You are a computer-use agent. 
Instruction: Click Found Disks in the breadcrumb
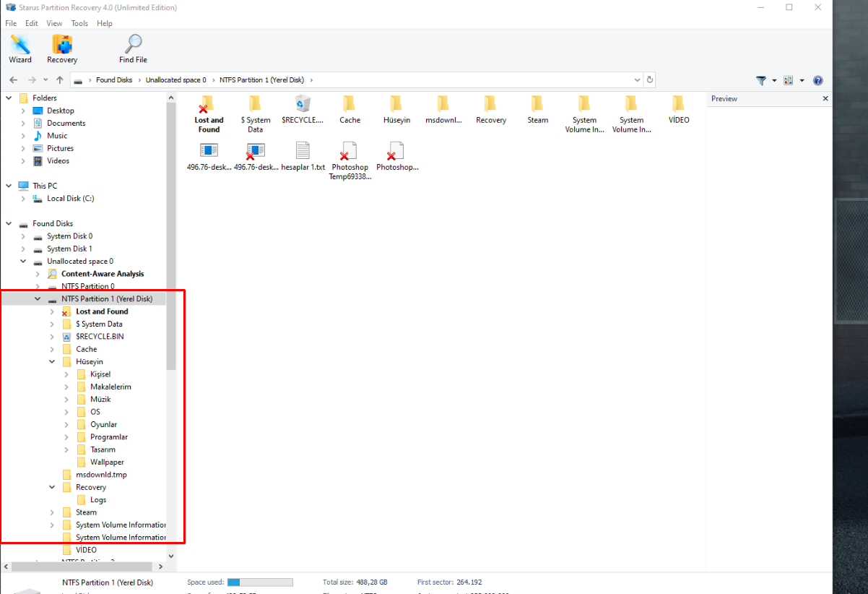114,80
